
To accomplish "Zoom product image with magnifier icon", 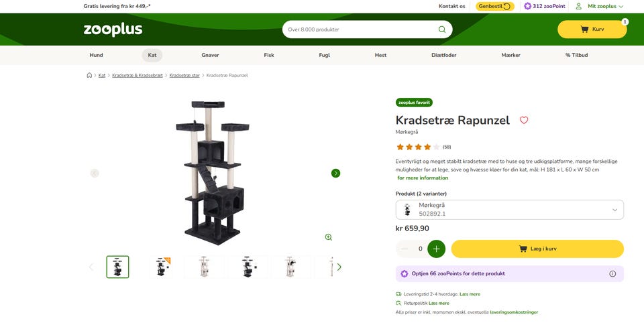I will pyautogui.click(x=328, y=237).
